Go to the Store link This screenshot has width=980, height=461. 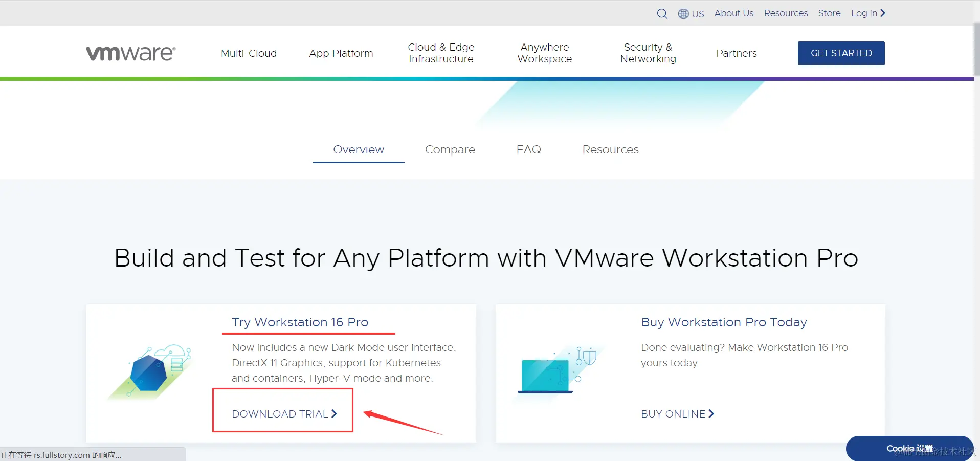[830, 13]
